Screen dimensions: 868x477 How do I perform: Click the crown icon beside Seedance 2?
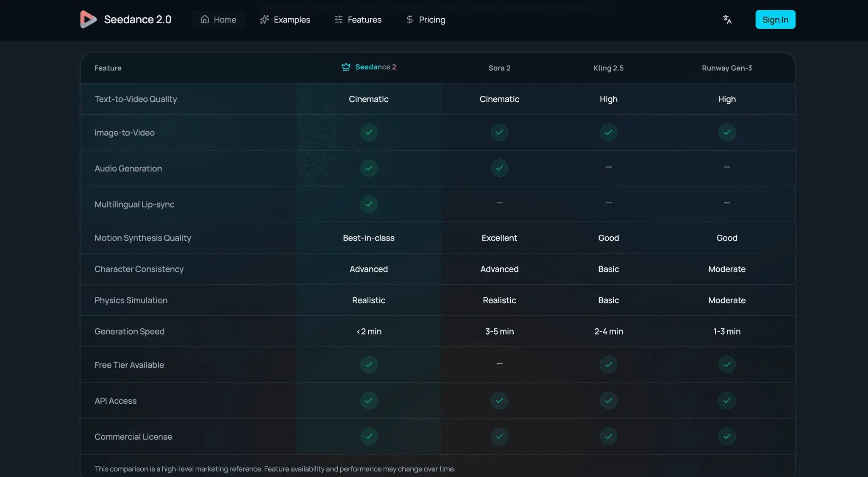[x=346, y=67]
